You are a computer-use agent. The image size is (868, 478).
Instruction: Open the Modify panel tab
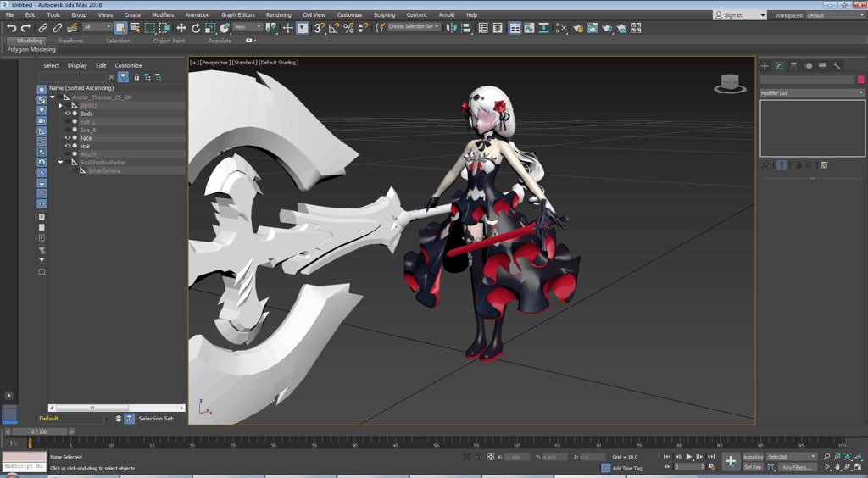tap(779, 66)
